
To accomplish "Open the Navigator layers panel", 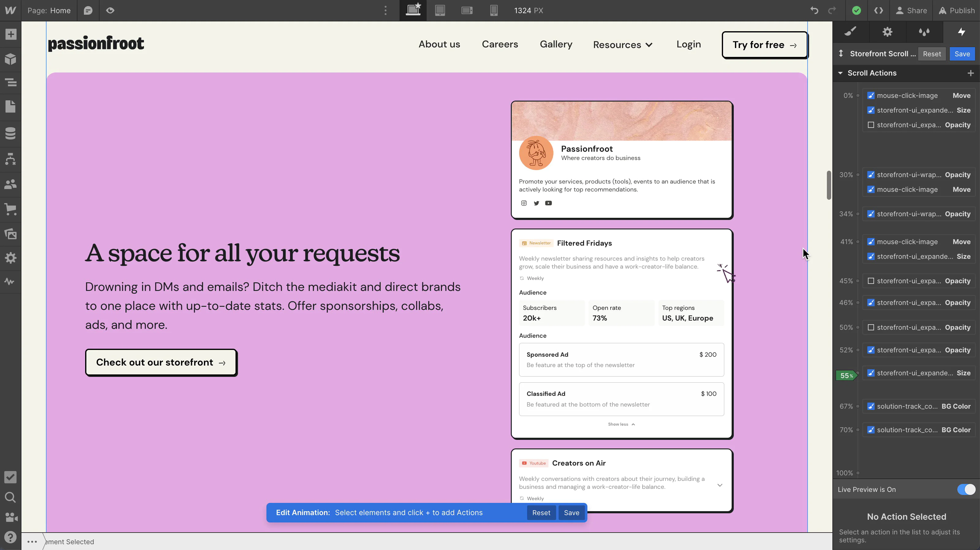I will point(11,82).
